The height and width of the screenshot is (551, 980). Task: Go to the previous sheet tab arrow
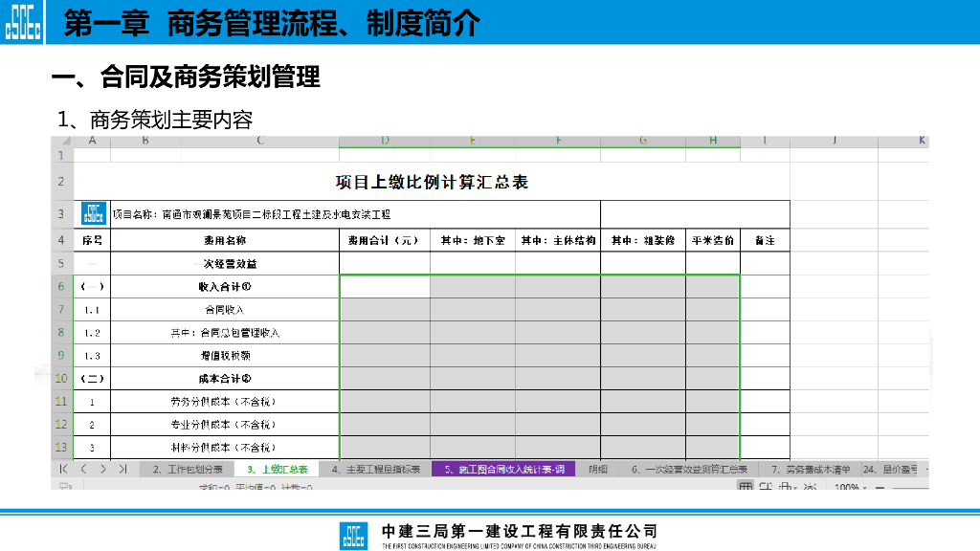tap(83, 469)
